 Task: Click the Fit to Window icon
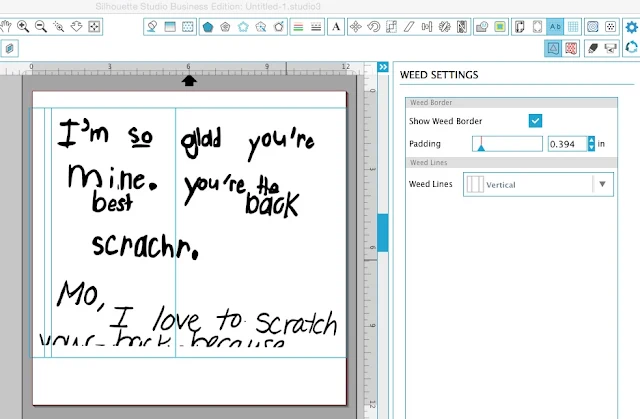tap(94, 27)
